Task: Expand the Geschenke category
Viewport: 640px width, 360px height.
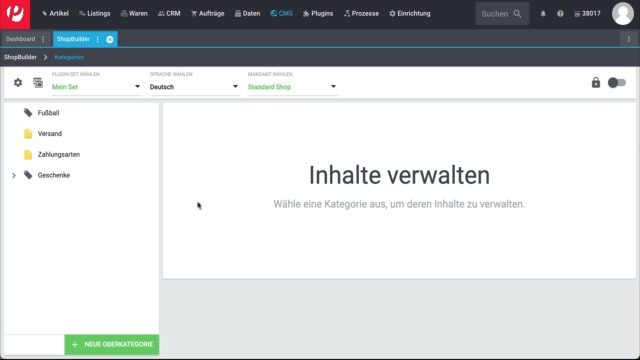Action: (x=14, y=176)
